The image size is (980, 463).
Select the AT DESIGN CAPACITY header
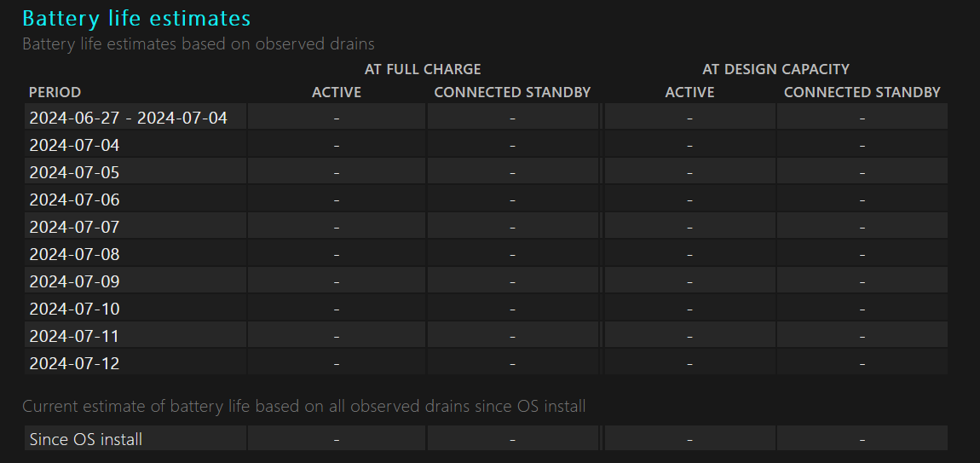(x=775, y=69)
